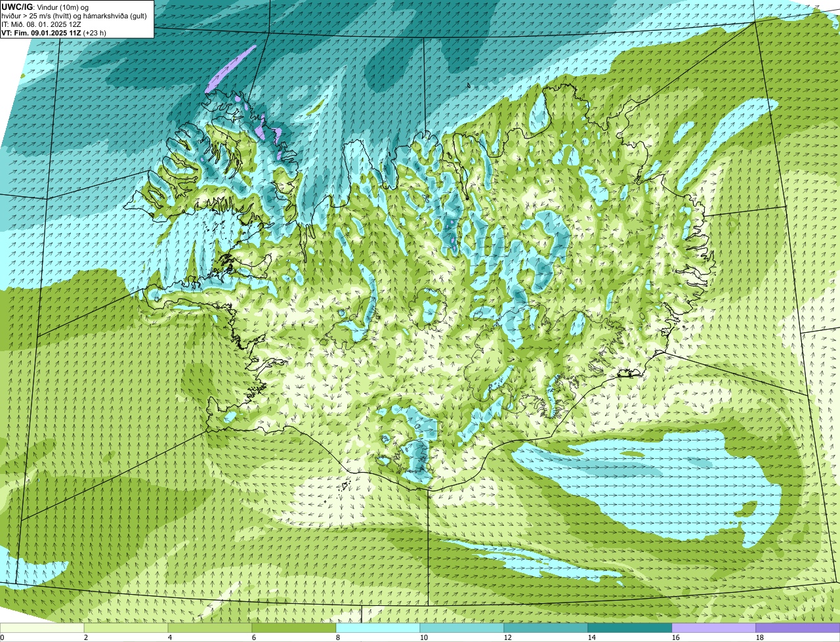Click the scale label '10'
The image size is (840, 642).
(424, 637)
